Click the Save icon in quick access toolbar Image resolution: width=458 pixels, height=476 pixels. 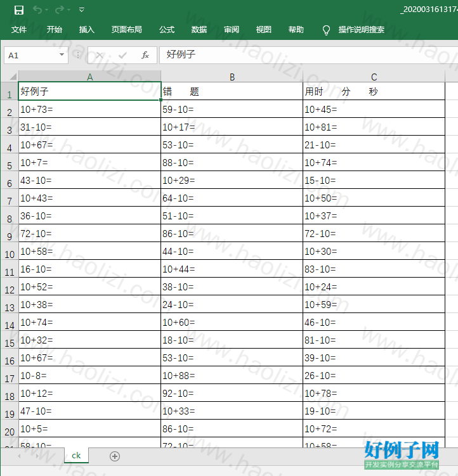pos(19,10)
